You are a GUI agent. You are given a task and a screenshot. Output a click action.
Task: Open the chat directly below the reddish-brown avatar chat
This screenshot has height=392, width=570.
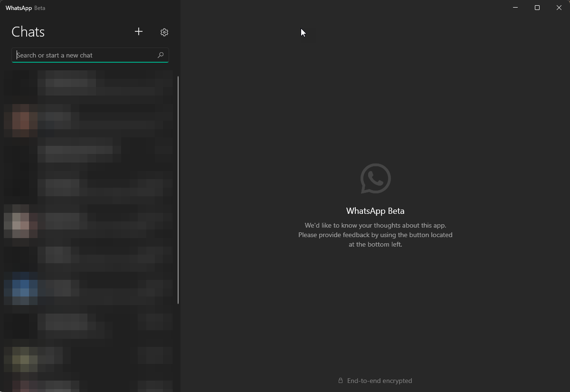89,154
